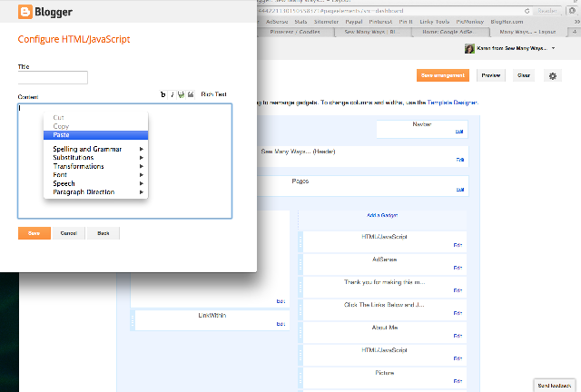This screenshot has width=581, height=392.
Task: Choose Copy in the context menu
Action: coord(95,126)
